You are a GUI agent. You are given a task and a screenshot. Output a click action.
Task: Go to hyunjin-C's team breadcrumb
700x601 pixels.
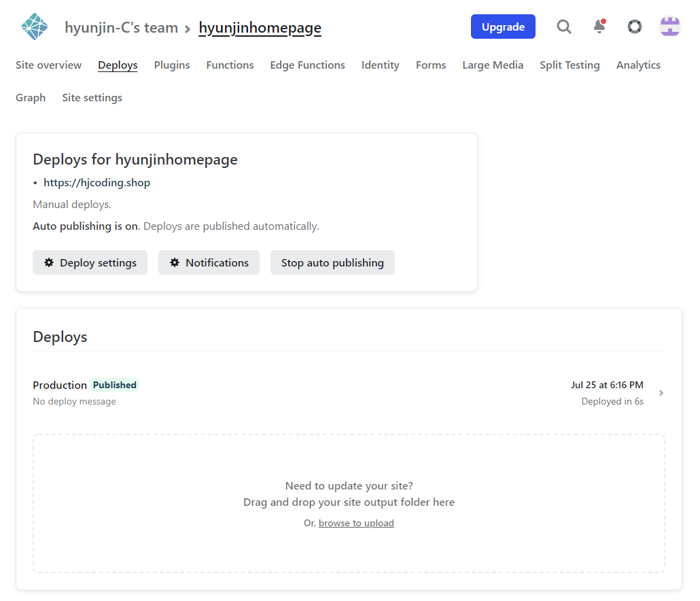point(122,28)
